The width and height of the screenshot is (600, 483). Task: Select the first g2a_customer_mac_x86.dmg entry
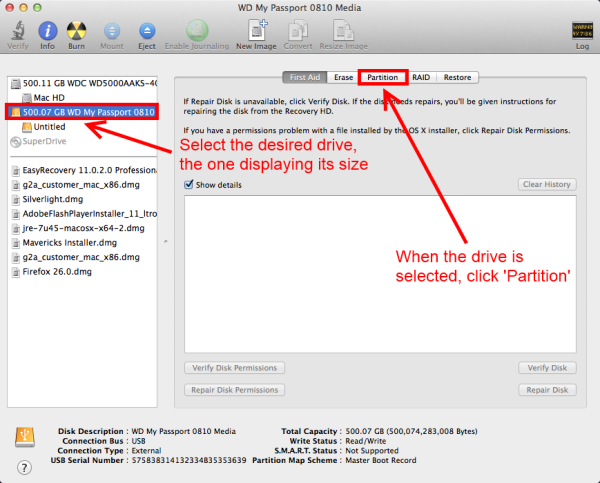coord(80,185)
